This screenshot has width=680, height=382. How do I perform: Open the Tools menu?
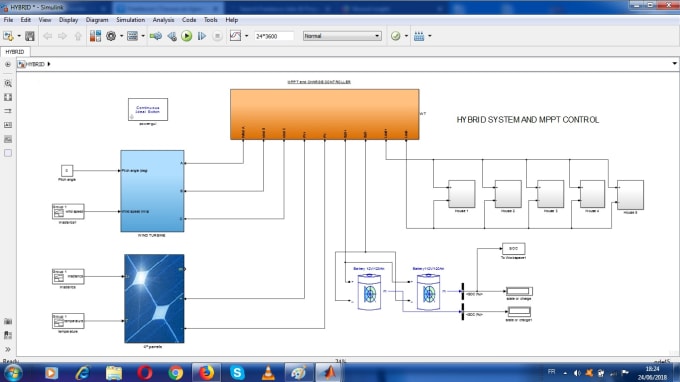tap(211, 20)
